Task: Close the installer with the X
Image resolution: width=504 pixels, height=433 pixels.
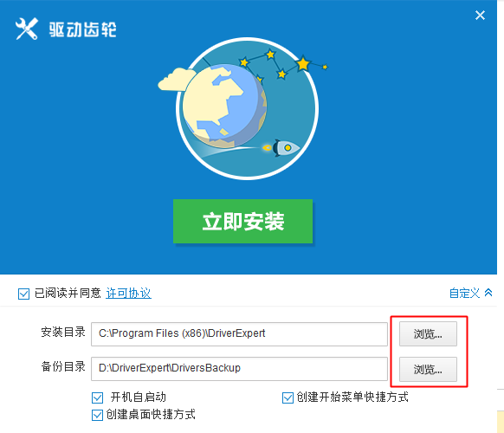Action: pyautogui.click(x=480, y=15)
